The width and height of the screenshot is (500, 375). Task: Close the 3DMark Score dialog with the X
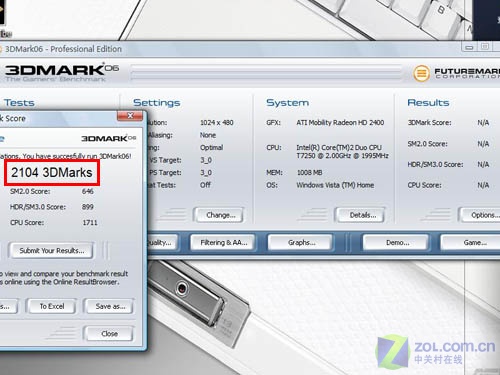coord(130,116)
